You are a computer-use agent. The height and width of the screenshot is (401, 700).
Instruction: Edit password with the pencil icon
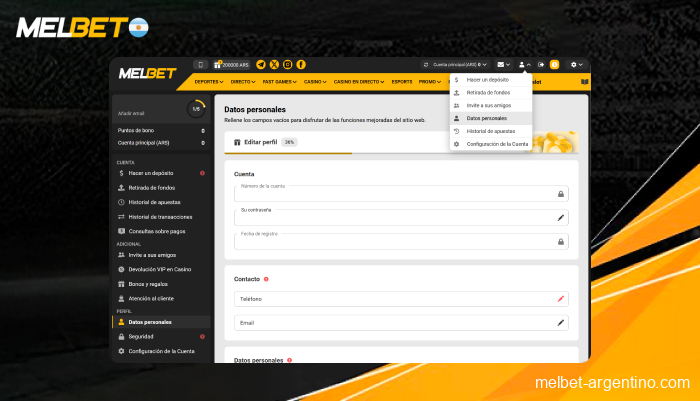[x=561, y=218]
